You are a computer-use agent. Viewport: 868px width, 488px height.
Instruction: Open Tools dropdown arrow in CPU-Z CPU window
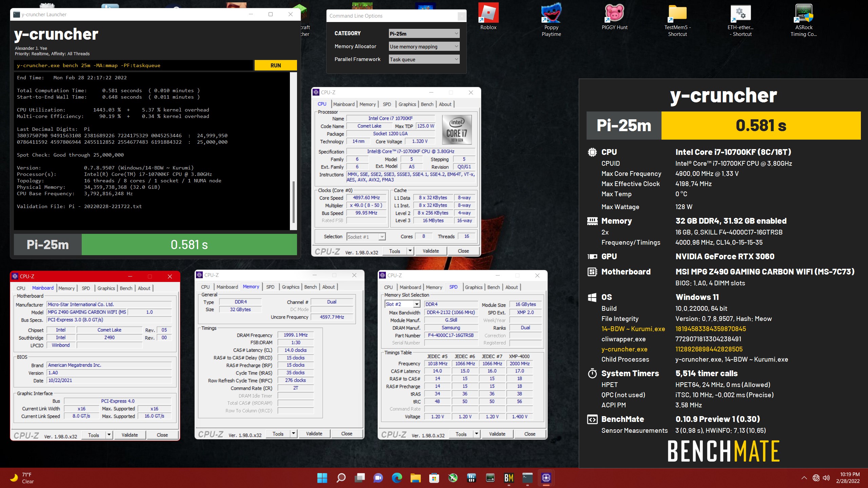click(x=410, y=251)
